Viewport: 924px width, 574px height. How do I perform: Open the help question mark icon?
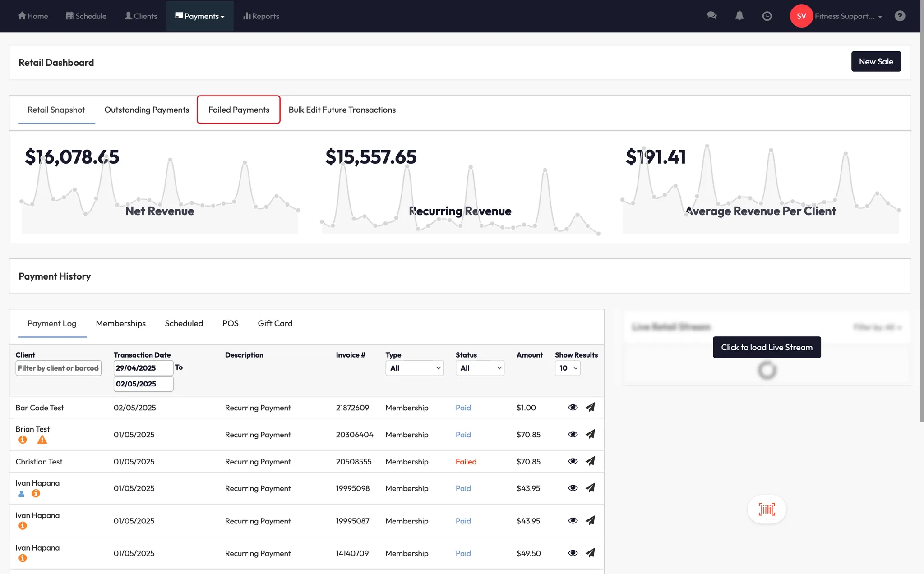(x=900, y=16)
